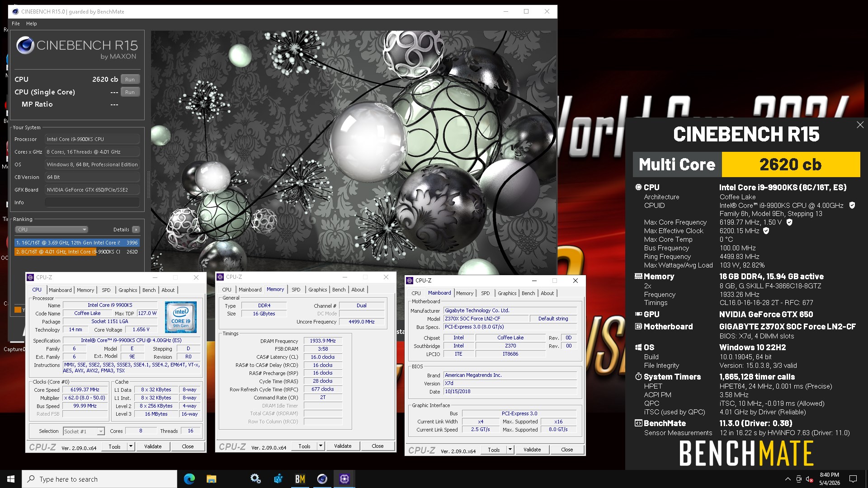Click Close button in middle CPU-Z window
Screen dimensions: 868x488
tap(377, 446)
